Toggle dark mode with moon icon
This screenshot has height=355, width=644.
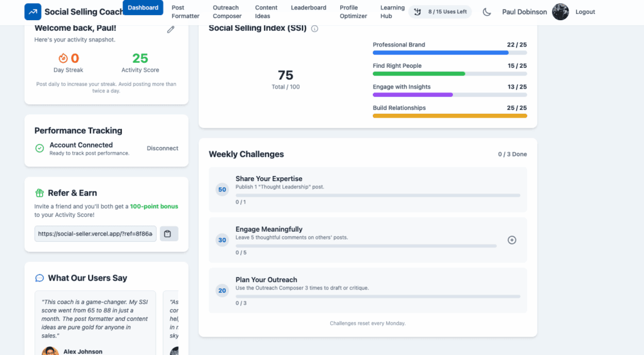click(x=487, y=12)
